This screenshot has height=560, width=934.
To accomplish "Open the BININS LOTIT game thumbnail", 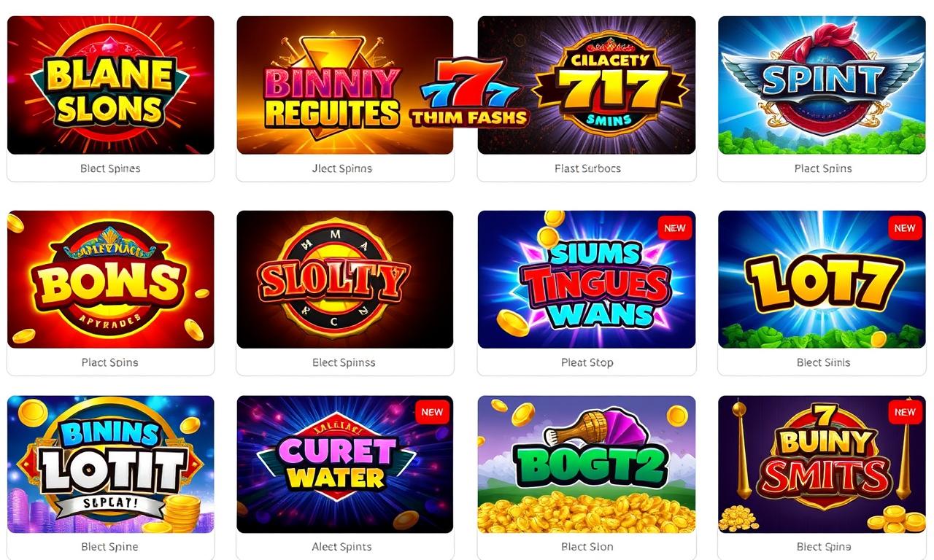I will click(110, 464).
